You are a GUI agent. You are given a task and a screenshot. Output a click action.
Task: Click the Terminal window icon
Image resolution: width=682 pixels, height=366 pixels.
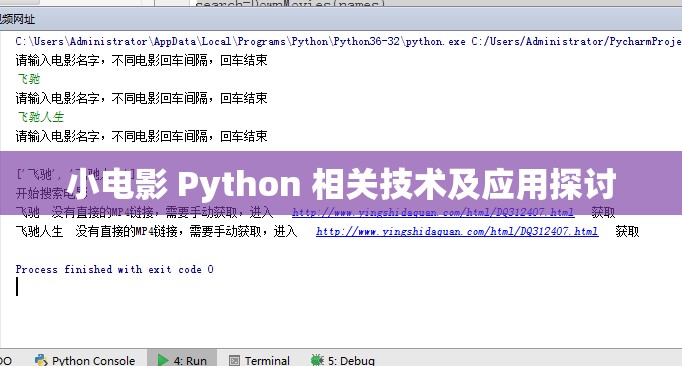(234, 360)
